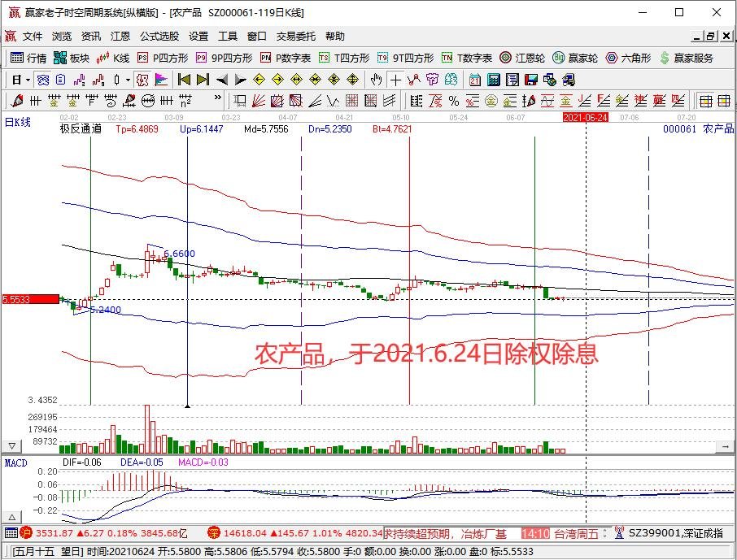Open the 工具 menu
Viewport: 737px width, 560px height.
coord(226,36)
